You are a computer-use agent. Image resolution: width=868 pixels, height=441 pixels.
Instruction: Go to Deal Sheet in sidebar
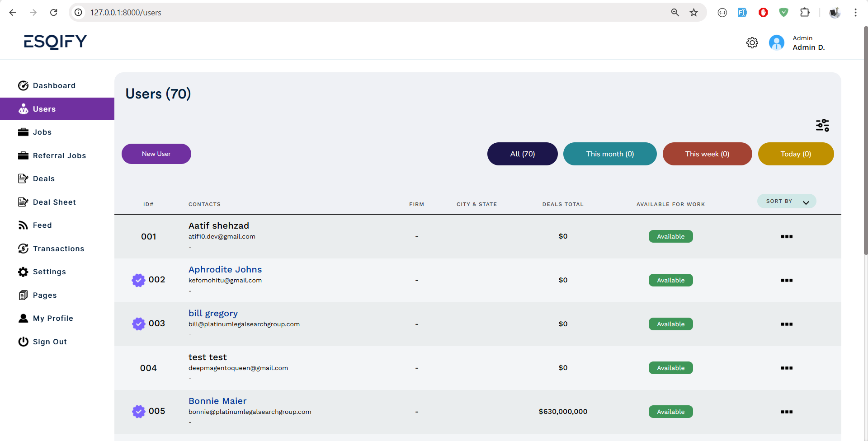pos(54,202)
